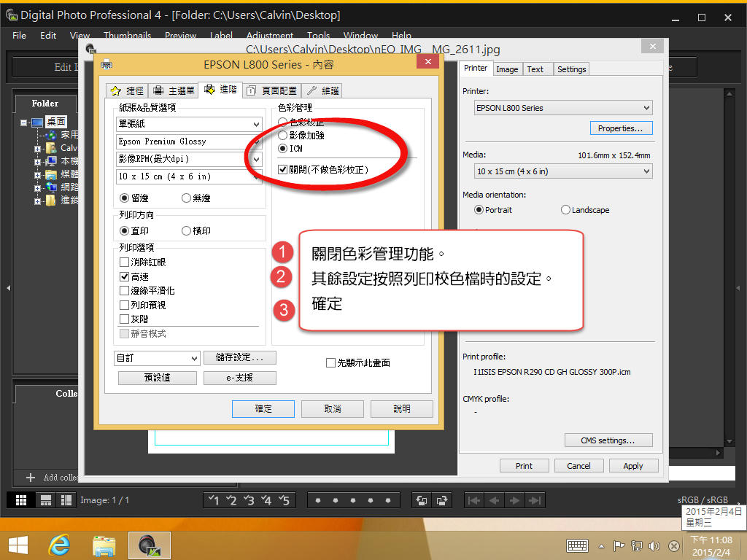Select 影像加強 radio button
This screenshot has height=560, width=747.
tap(282, 136)
